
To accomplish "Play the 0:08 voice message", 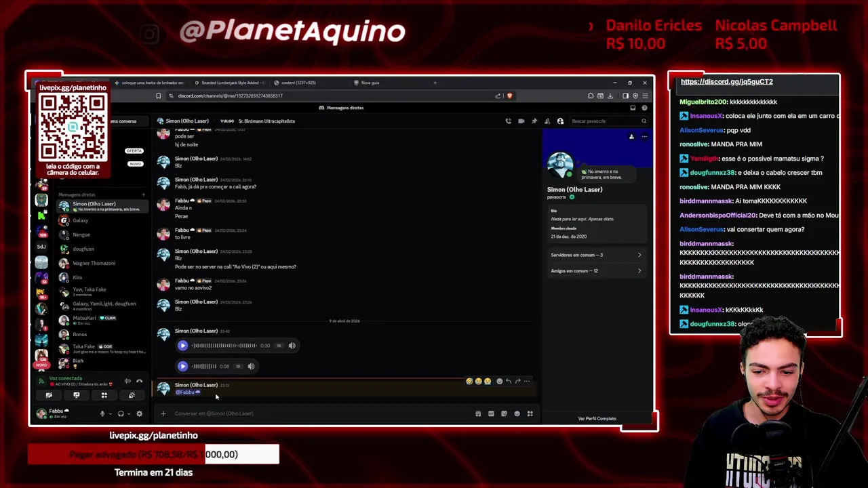I will tap(182, 366).
